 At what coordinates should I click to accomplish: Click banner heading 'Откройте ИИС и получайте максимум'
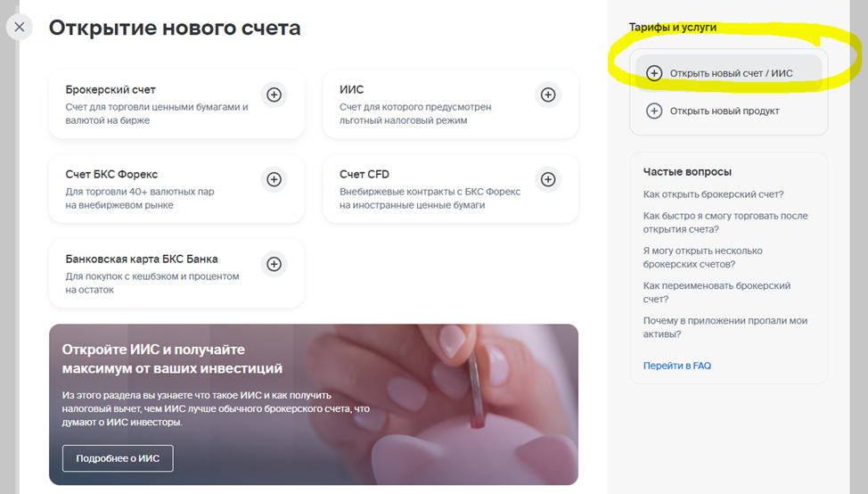172,358
